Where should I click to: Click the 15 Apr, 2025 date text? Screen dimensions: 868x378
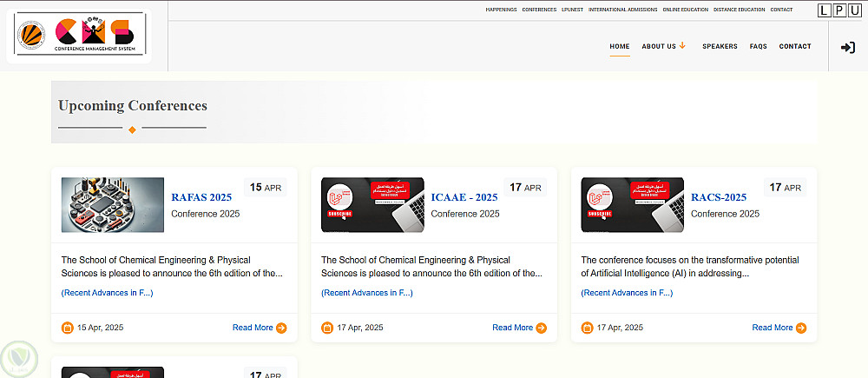tap(100, 328)
